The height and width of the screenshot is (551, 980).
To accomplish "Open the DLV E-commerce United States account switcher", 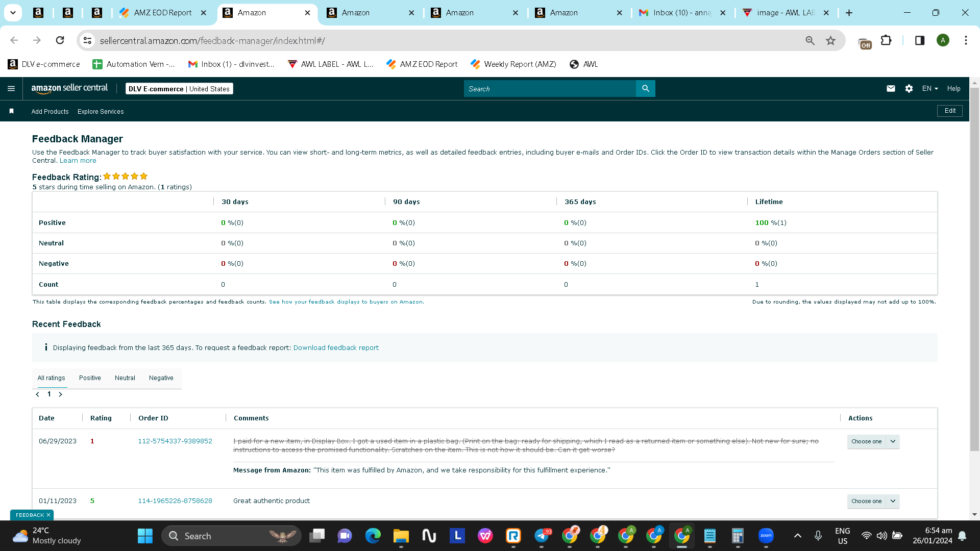I will click(x=179, y=89).
